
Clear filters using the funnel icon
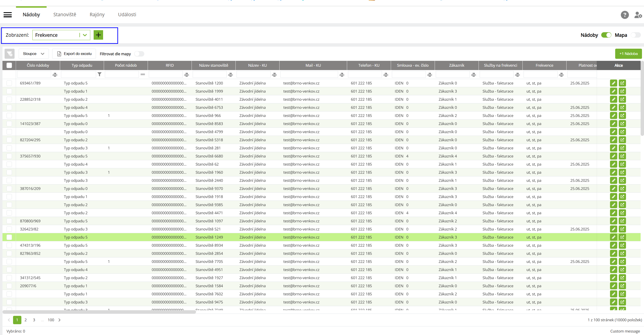(x=9, y=54)
